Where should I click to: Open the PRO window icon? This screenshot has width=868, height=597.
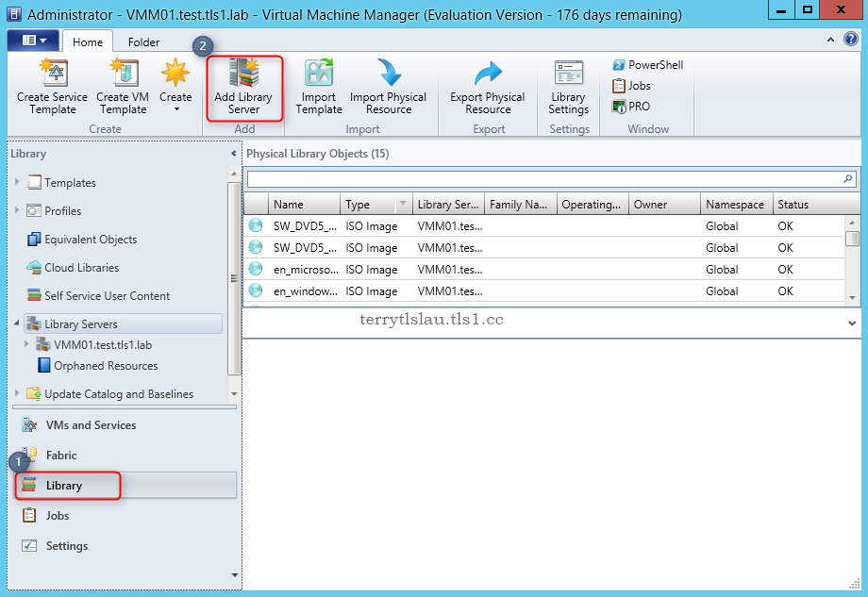pos(628,106)
